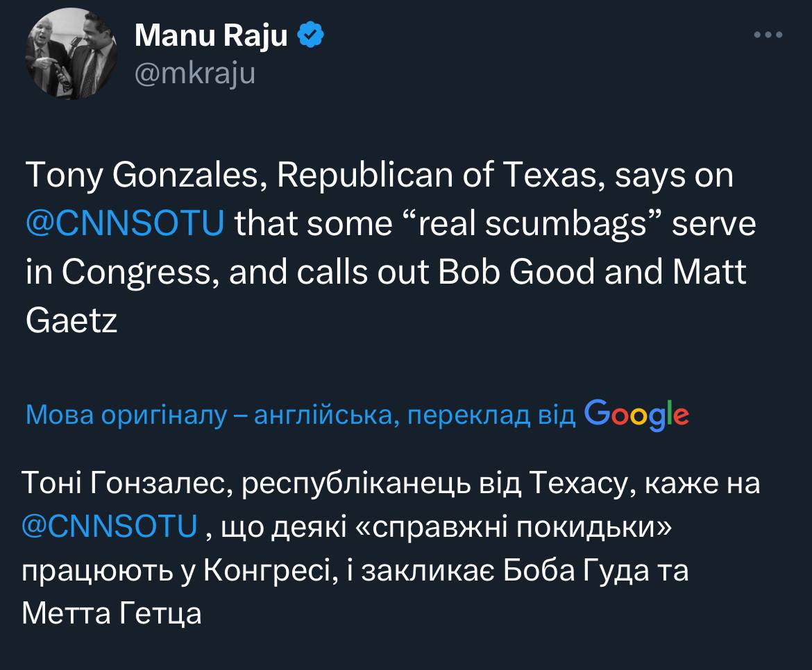
Task: Click the Manu Raju display name
Action: pos(210,35)
